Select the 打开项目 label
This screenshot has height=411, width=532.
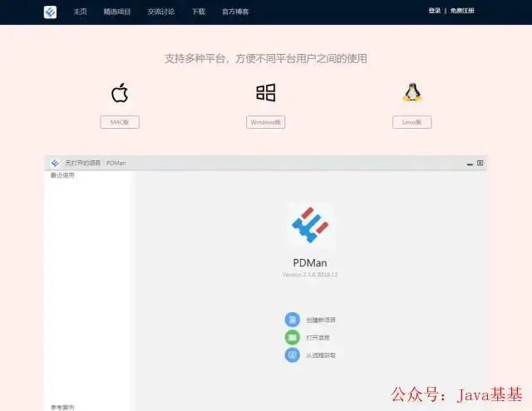click(x=318, y=337)
